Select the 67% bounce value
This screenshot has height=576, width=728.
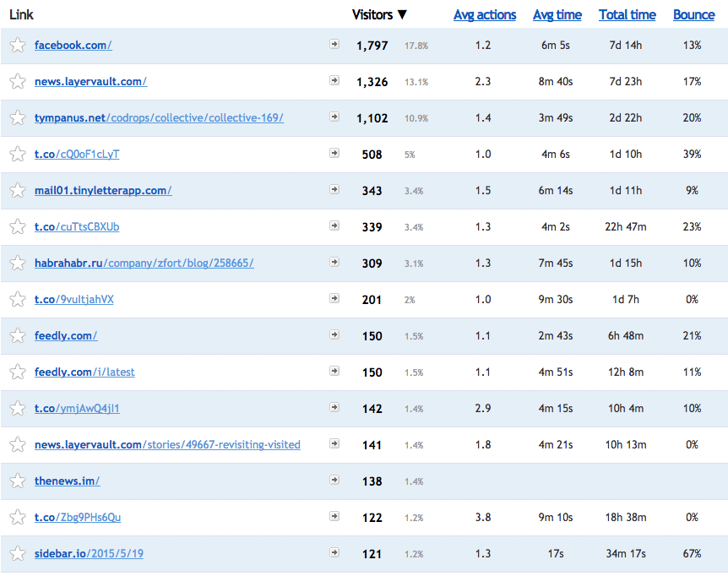[692, 553]
